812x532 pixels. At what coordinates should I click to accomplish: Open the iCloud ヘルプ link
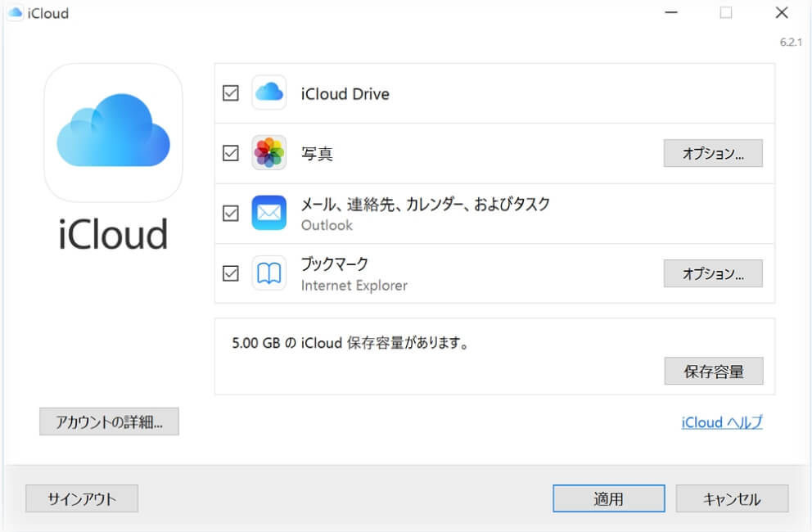coord(722,422)
